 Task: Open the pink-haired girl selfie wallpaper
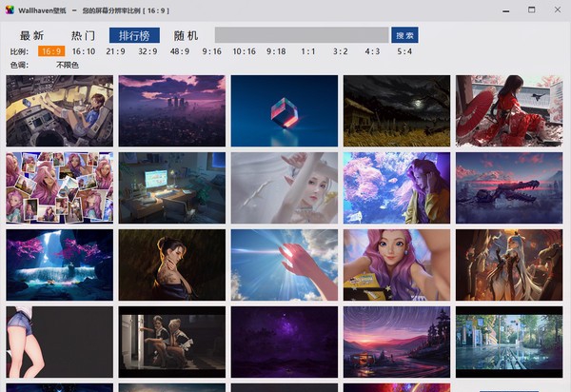397,265
